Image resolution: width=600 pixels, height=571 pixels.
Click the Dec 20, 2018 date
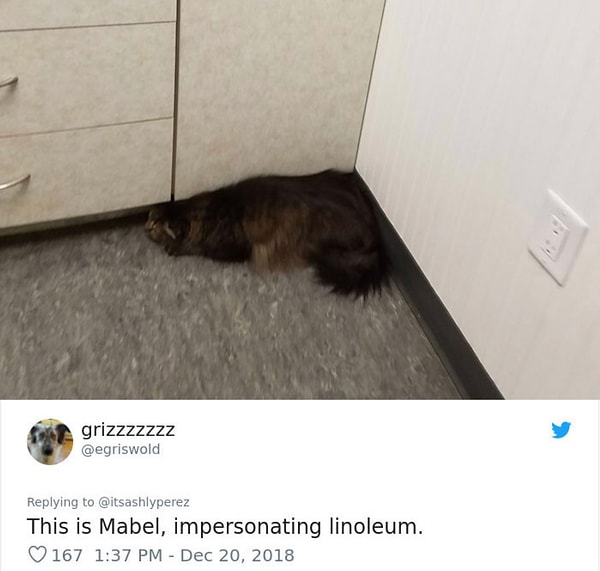pos(237,555)
